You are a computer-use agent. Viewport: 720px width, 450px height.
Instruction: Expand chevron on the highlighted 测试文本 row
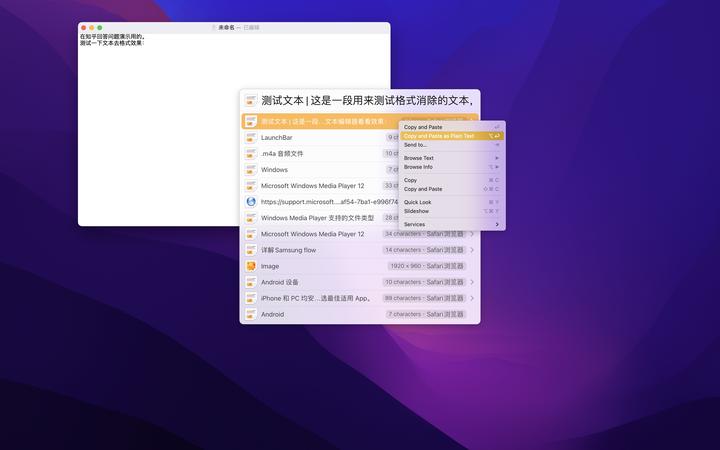[472, 121]
